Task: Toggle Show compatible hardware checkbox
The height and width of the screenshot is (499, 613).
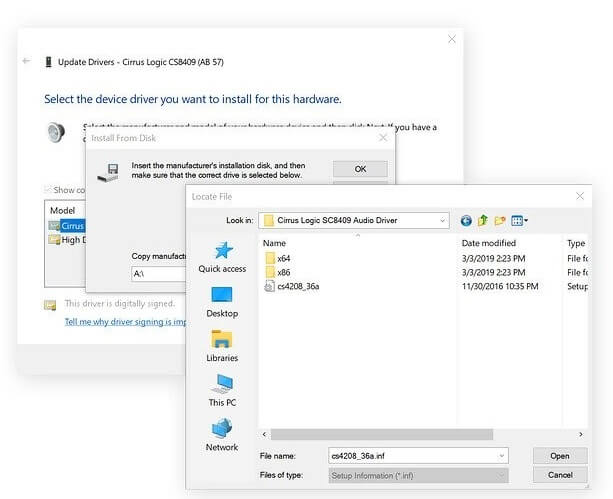Action: click(48, 190)
